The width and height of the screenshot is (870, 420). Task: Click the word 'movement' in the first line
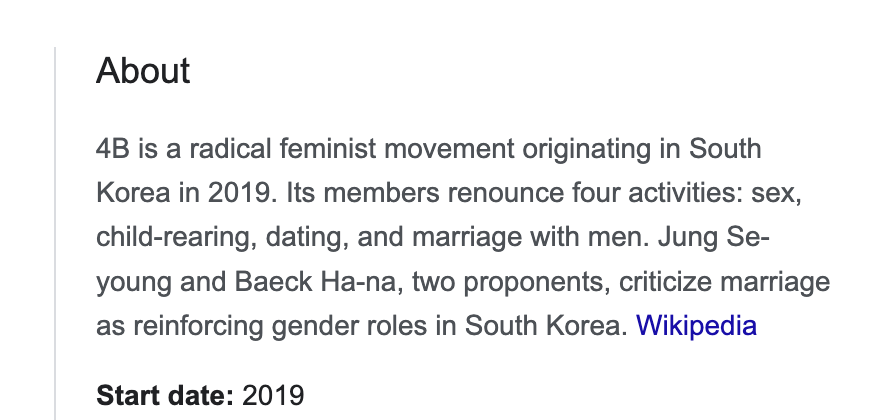click(x=449, y=149)
